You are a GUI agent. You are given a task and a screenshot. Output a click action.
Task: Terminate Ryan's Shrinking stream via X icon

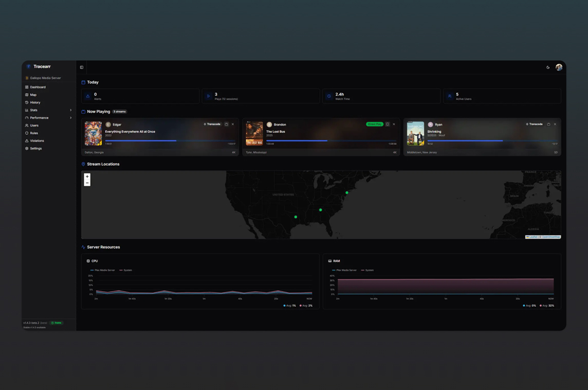(555, 124)
